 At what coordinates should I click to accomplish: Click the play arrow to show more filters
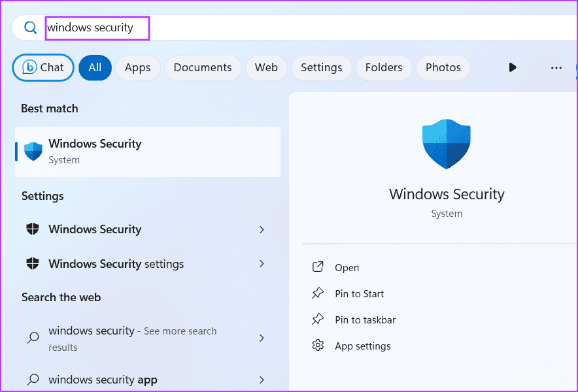click(x=513, y=67)
